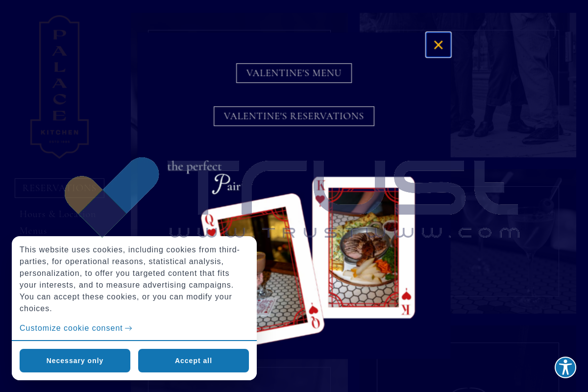588x392 pixels.
Task: Click the Q letter on the Queen card
Action: pos(210,220)
